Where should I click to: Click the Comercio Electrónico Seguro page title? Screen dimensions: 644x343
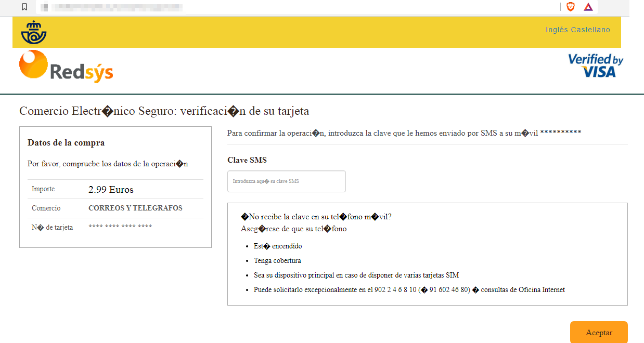coord(164,111)
